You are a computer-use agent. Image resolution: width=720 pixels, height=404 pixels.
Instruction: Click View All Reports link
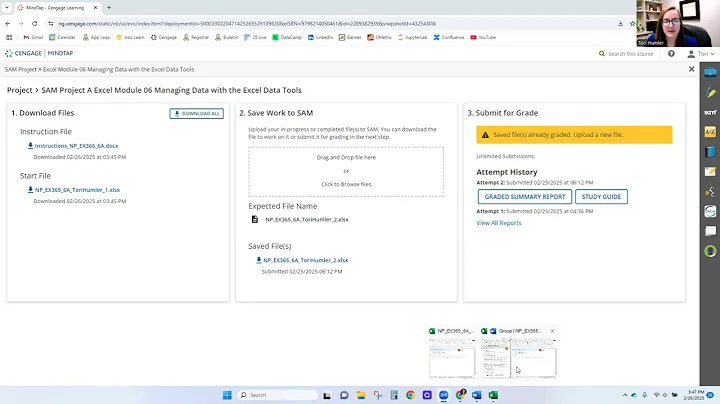pyautogui.click(x=499, y=223)
